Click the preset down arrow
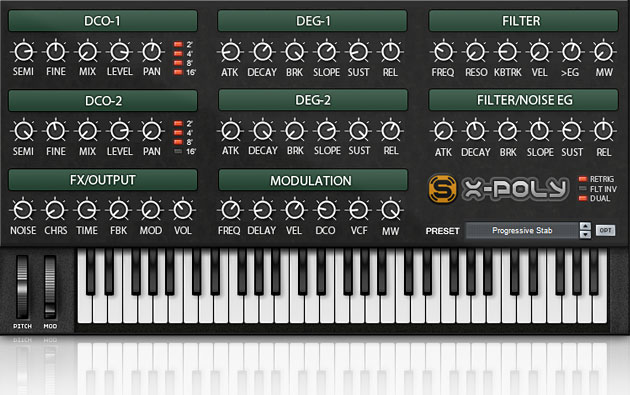 click(x=585, y=235)
